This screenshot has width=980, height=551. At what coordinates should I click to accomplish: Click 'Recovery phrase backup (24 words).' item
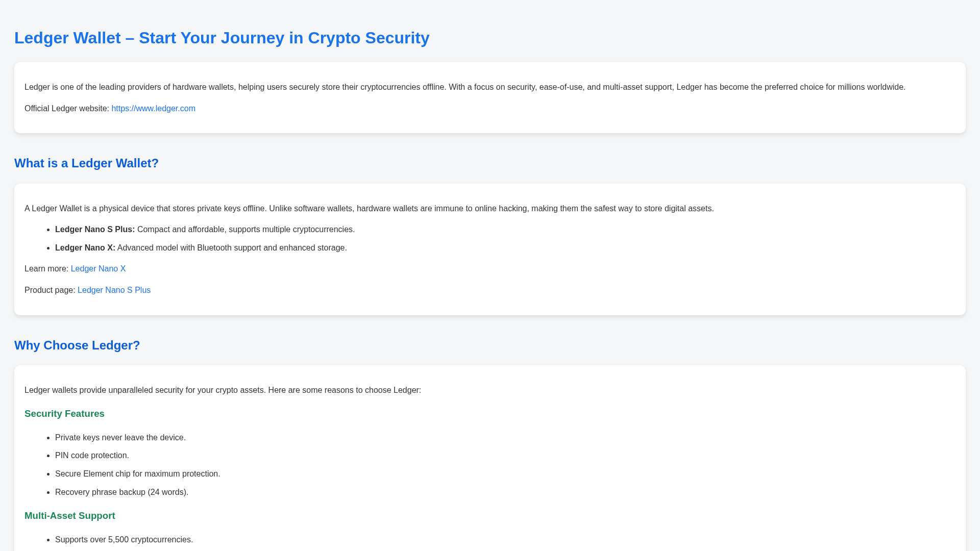point(122,492)
